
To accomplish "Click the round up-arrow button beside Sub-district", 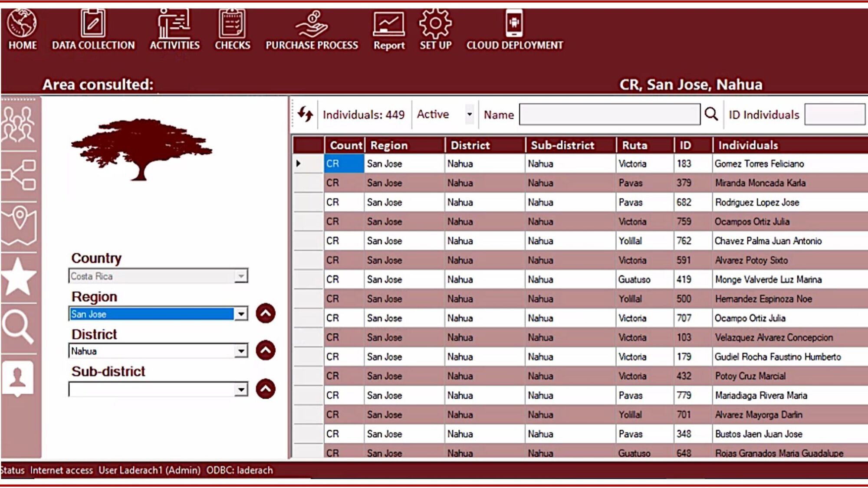I will [x=266, y=389].
